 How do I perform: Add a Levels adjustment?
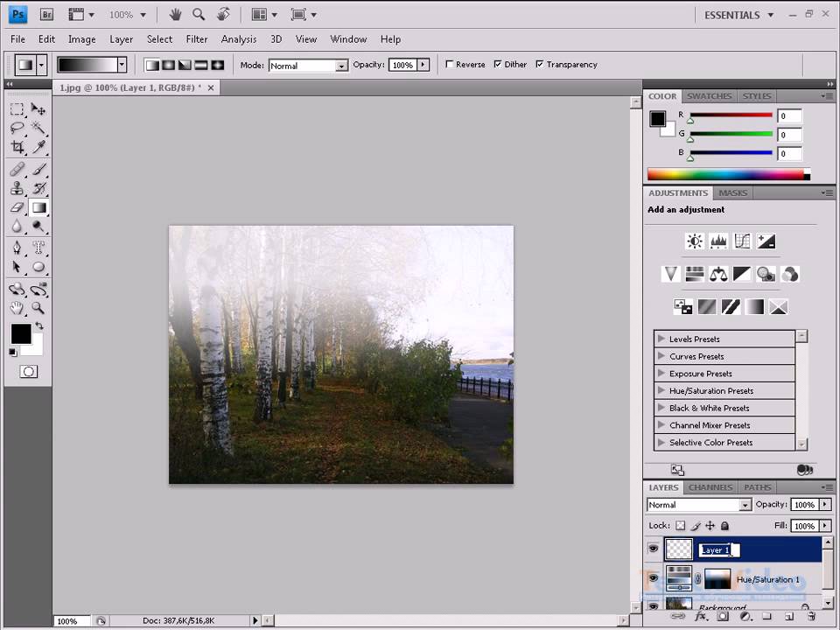pyautogui.click(x=718, y=241)
